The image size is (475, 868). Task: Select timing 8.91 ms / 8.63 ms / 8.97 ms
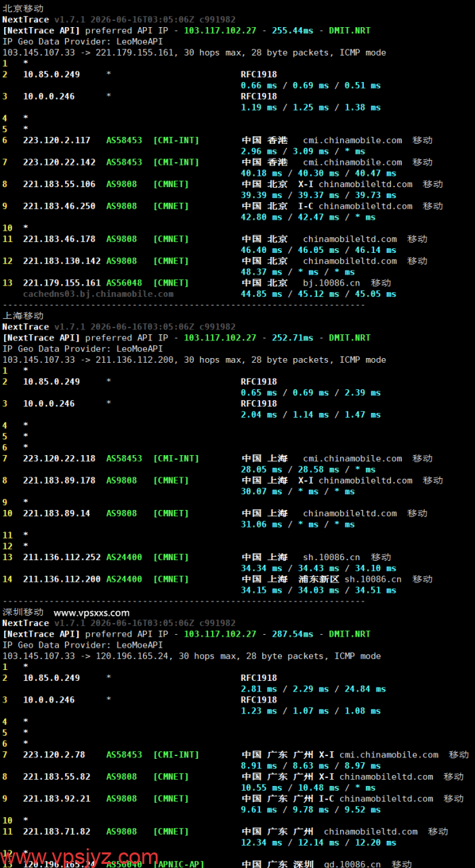pyautogui.click(x=311, y=766)
